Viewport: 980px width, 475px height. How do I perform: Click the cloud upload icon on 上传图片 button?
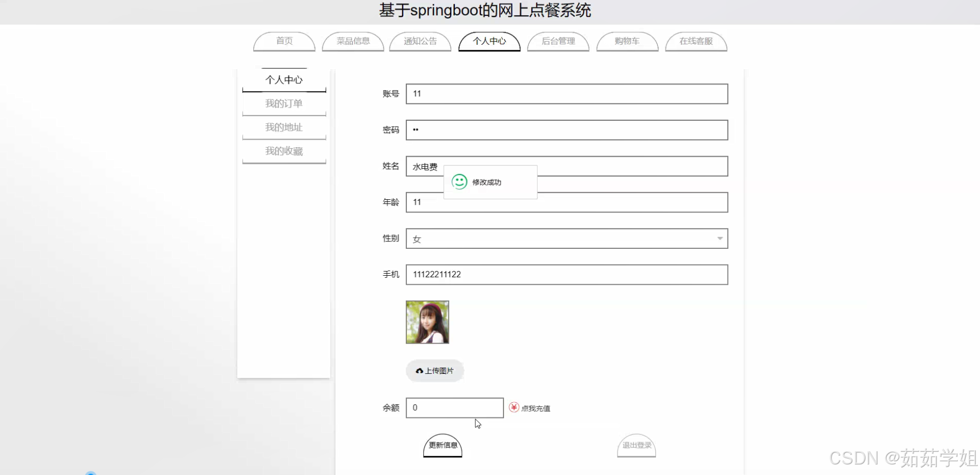(x=419, y=371)
